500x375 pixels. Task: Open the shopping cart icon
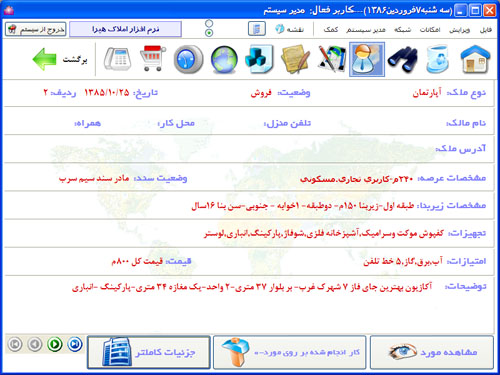pyautogui.click(x=152, y=59)
